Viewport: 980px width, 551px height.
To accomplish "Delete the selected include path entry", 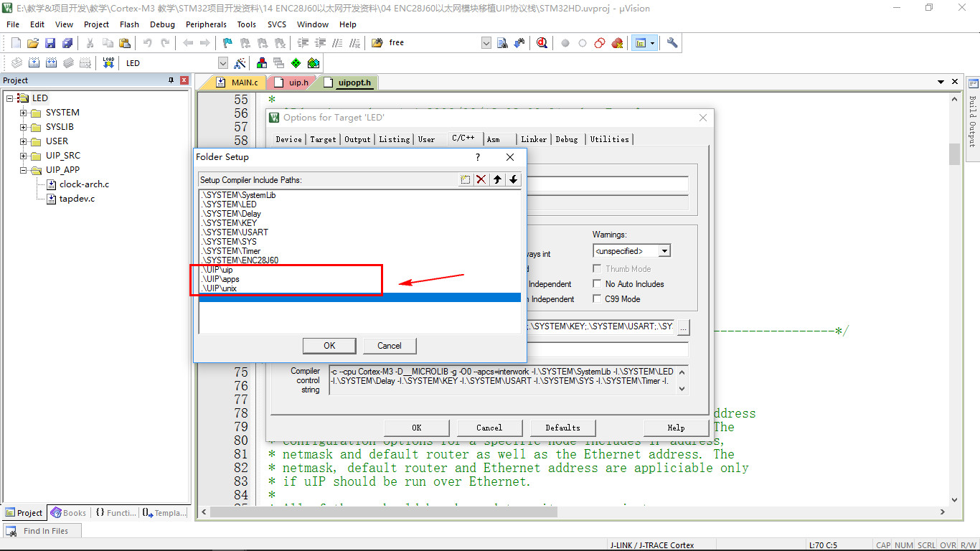I will 481,179.
